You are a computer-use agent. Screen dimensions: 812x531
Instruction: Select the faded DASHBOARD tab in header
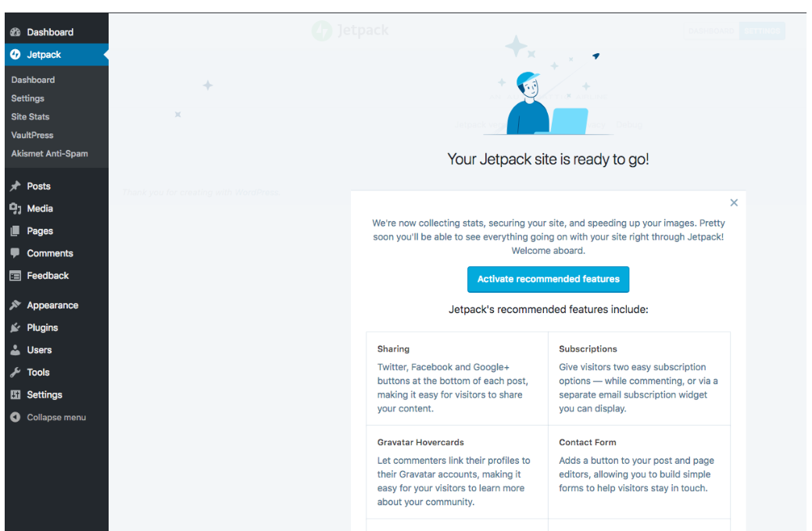(711, 31)
